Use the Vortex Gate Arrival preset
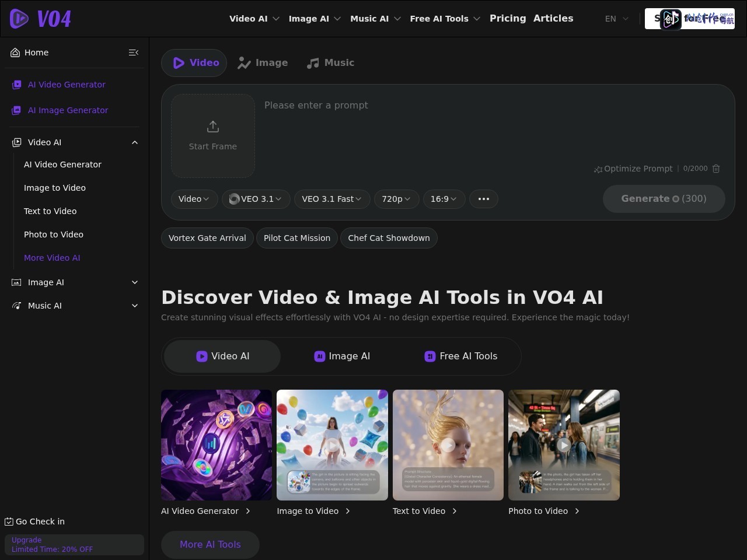Image resolution: width=747 pixels, height=560 pixels. 207,238
